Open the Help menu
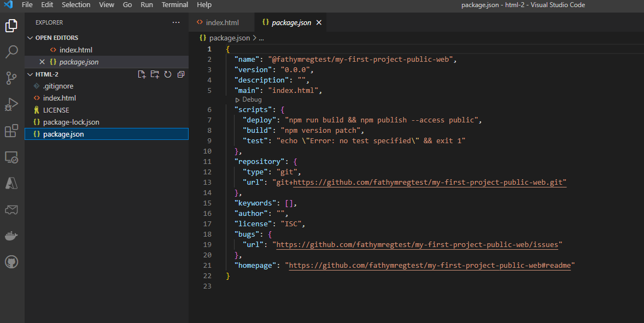Viewport: 644px width, 323px height. (204, 5)
